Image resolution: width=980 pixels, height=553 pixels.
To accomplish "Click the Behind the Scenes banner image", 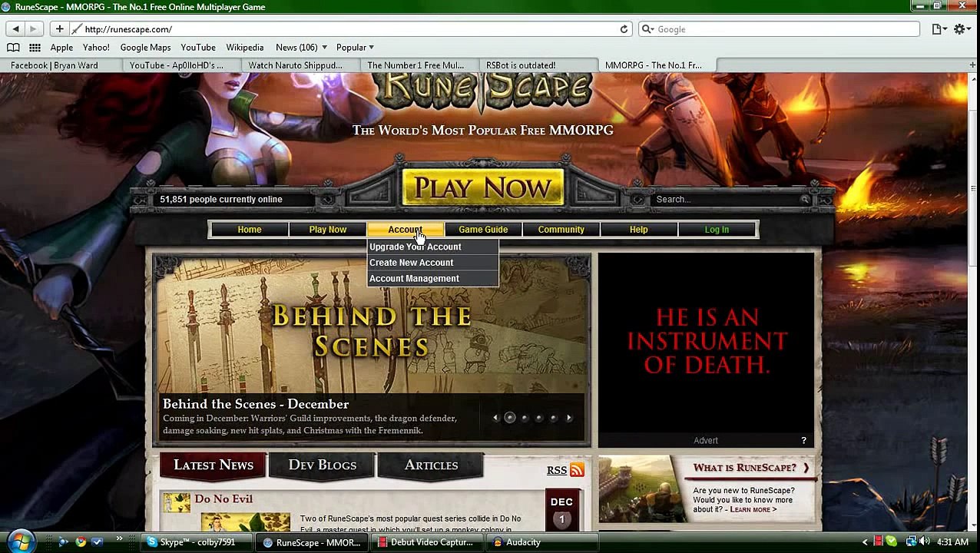I will tap(372, 349).
